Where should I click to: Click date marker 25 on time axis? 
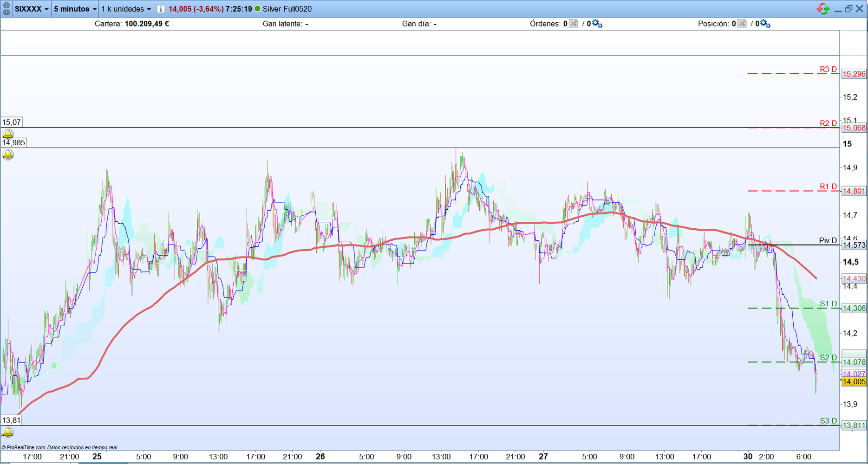tap(97, 457)
